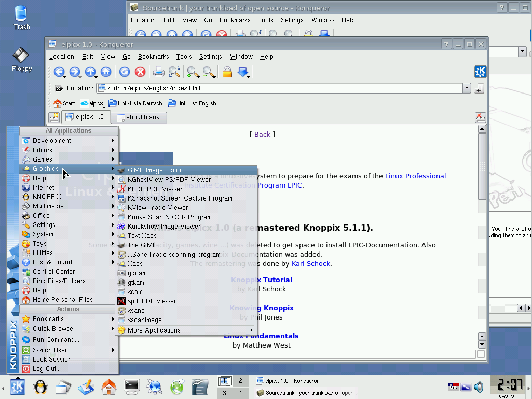Expand the Development submenu
Screen dimensions: 532x399
[69, 141]
